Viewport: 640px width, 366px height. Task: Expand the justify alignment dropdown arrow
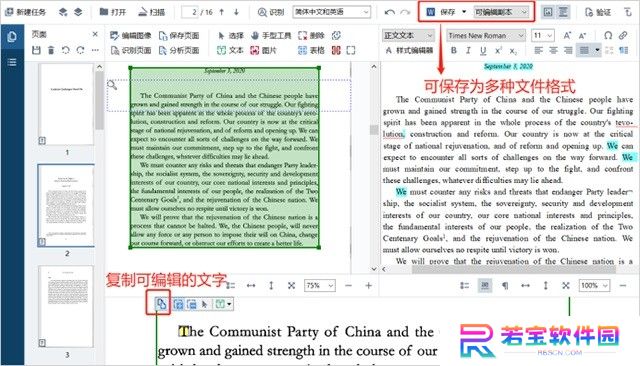point(597,51)
